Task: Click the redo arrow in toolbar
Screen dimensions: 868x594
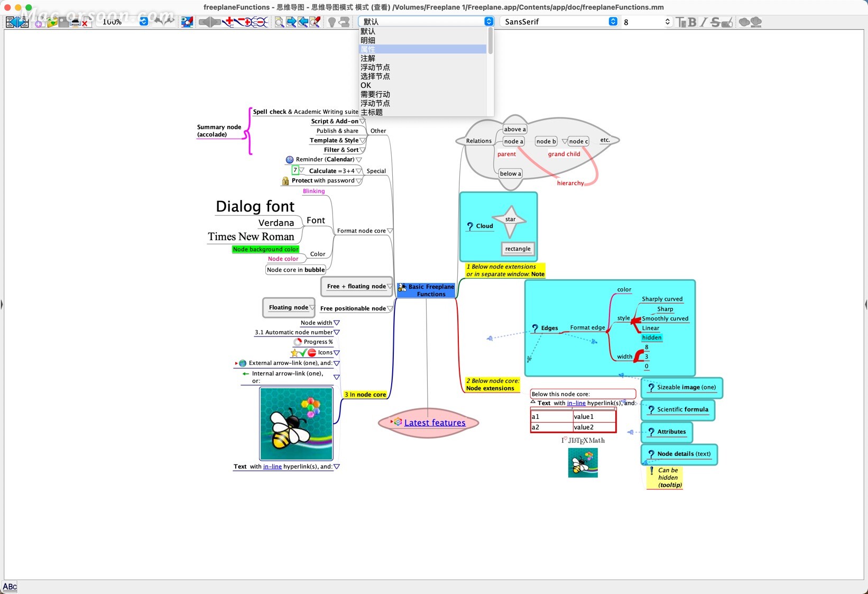Action: point(169,21)
